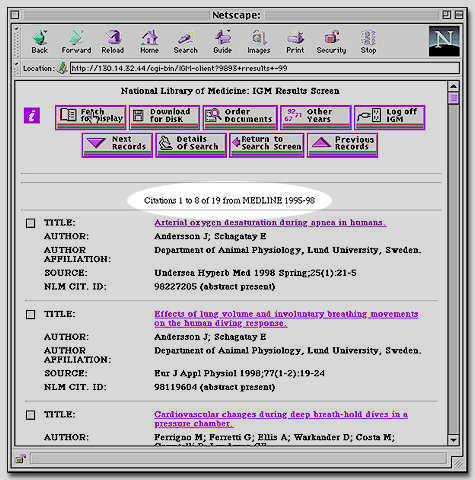Click NLM citation ID 98119604

pyautogui.click(x=214, y=387)
